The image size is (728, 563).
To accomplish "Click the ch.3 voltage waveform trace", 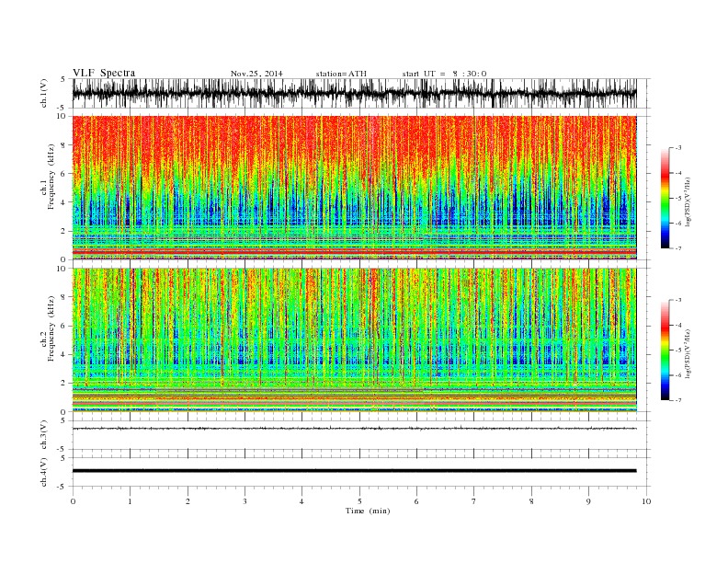I will 354,429.
